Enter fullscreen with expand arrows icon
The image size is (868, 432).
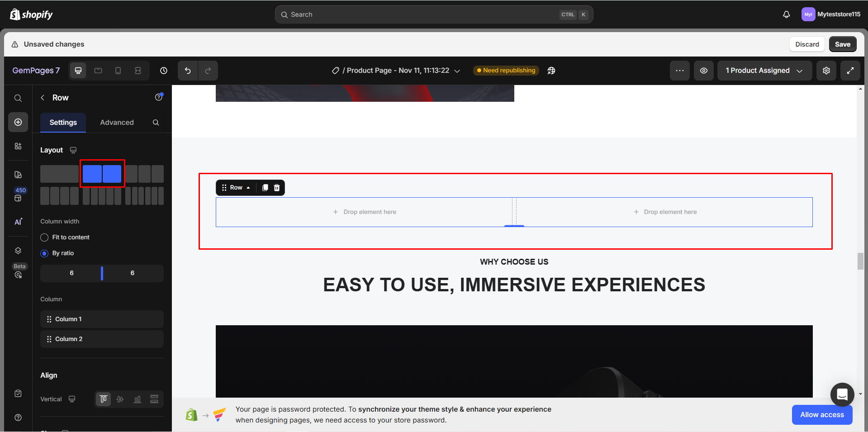pyautogui.click(x=850, y=71)
